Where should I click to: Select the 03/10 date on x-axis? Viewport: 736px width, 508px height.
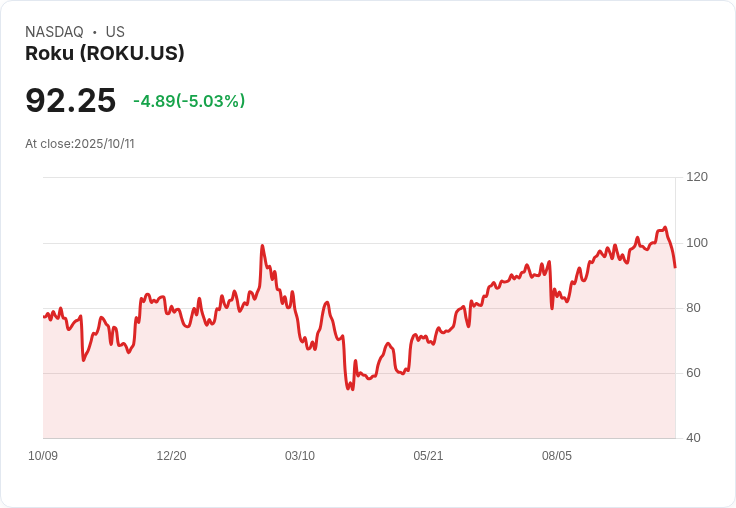(300, 455)
